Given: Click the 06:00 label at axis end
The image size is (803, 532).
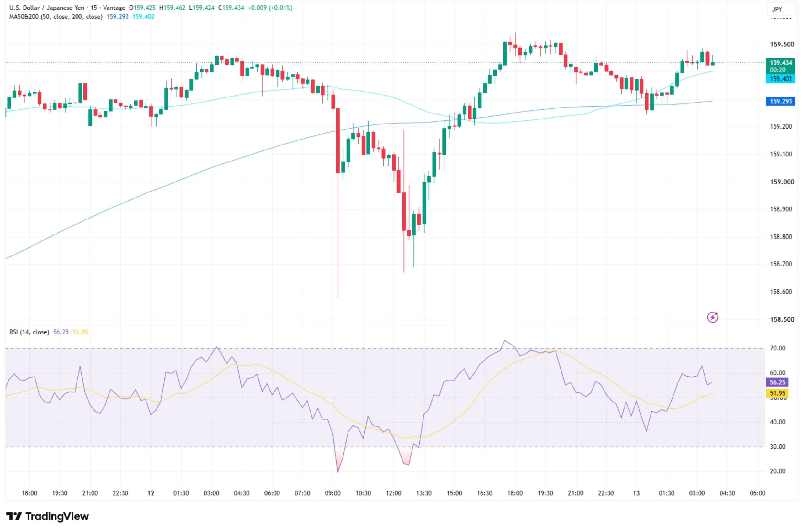Looking at the screenshot, I should [x=758, y=493].
